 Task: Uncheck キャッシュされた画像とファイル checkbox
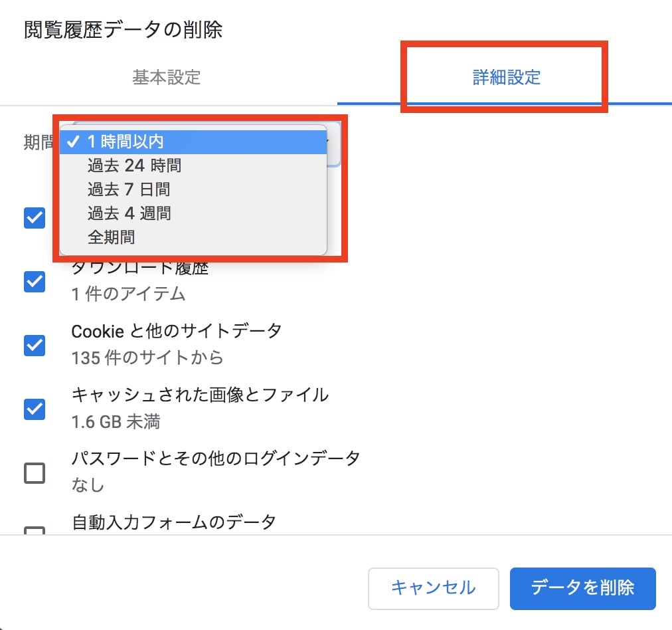point(35,409)
